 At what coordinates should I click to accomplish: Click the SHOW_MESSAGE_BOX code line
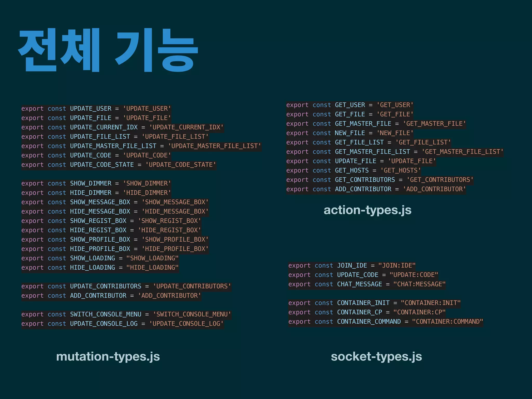(x=115, y=202)
